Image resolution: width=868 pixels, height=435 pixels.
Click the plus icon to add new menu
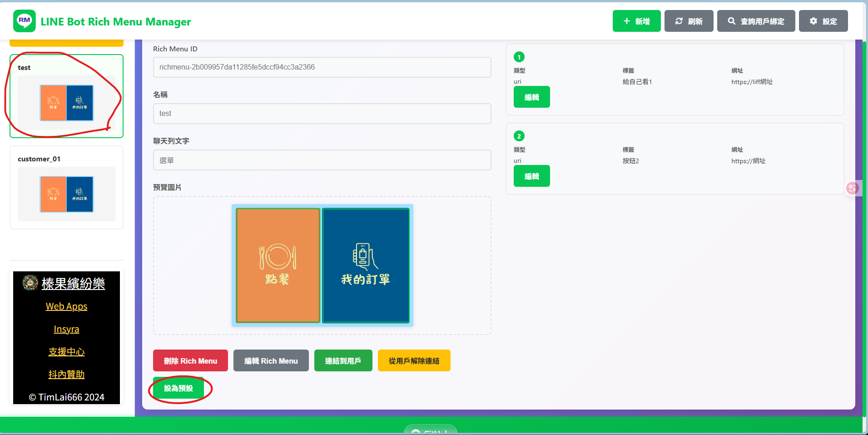[626, 21]
